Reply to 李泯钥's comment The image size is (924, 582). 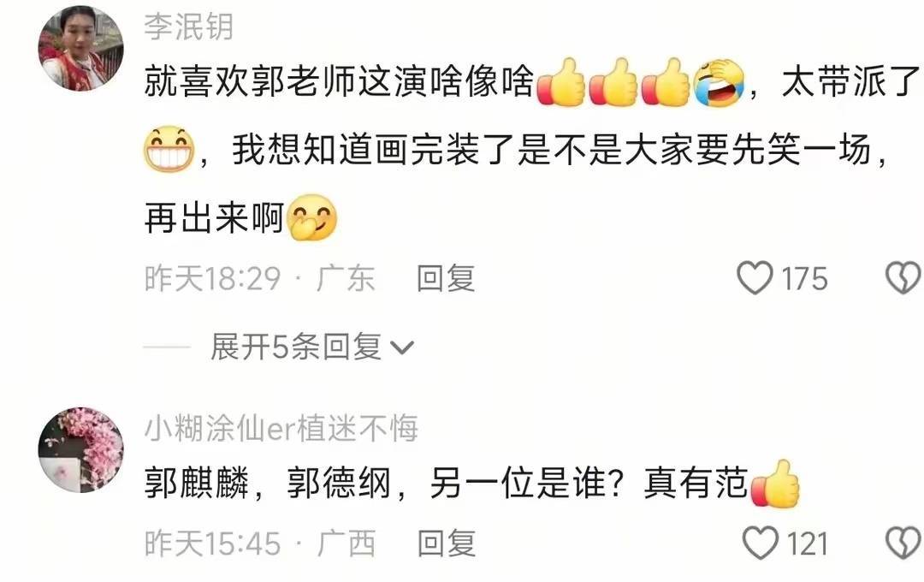tap(446, 278)
